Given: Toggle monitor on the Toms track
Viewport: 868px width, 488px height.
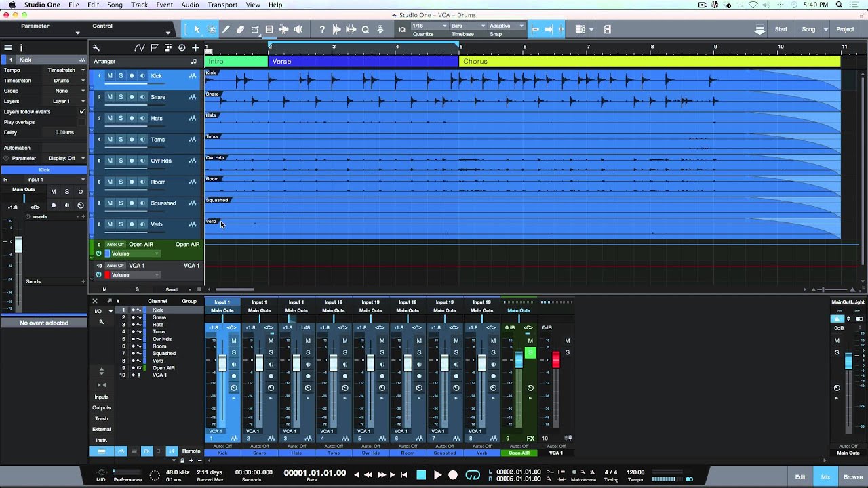Looking at the screenshot, I should point(142,140).
